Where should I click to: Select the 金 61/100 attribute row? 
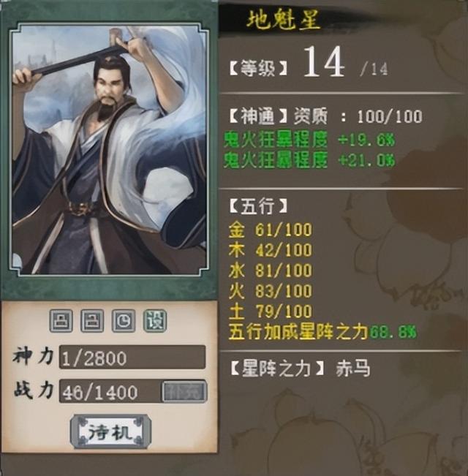click(270, 230)
